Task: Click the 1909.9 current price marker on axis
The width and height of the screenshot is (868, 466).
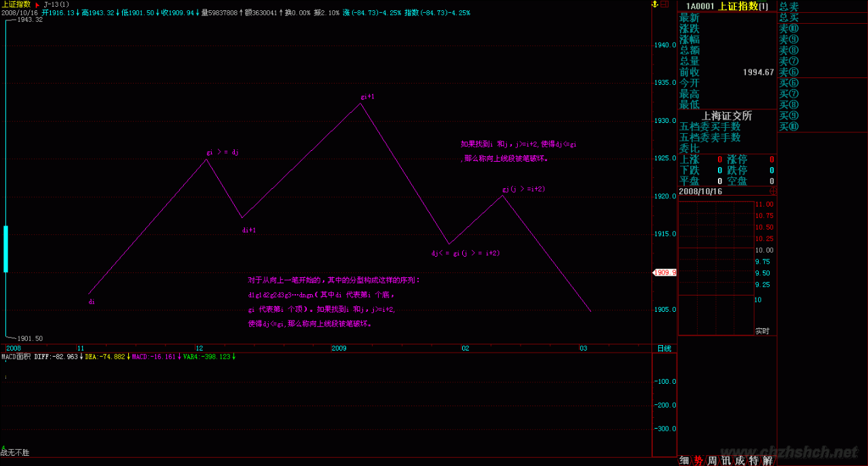Action: pos(664,272)
